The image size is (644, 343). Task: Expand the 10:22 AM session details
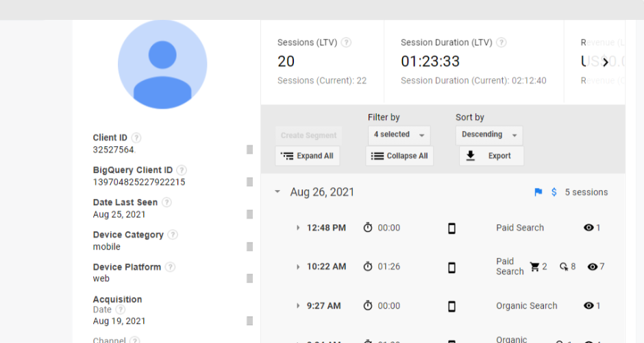click(x=298, y=267)
